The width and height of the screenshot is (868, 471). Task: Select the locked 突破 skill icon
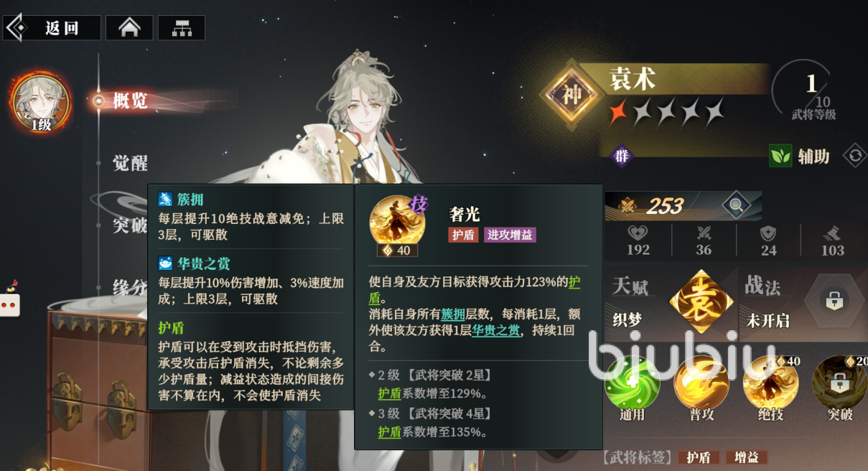coord(839,384)
